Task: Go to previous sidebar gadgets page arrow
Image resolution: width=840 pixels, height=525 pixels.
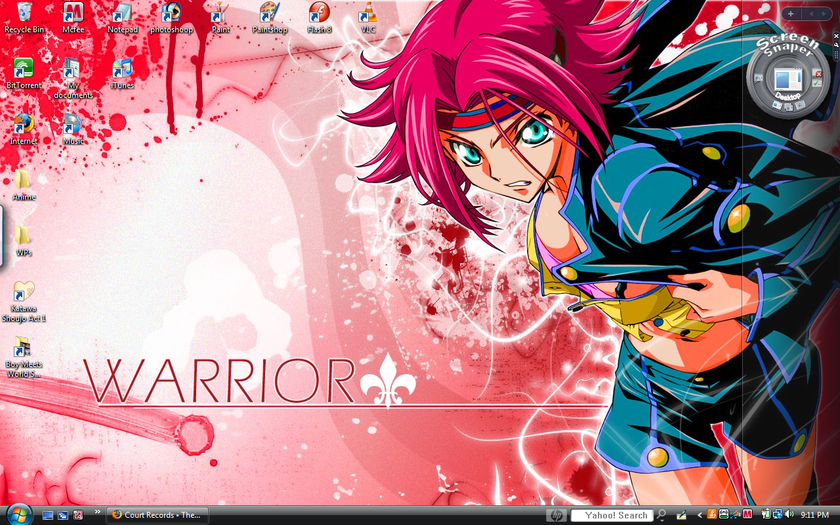Action: point(811,14)
